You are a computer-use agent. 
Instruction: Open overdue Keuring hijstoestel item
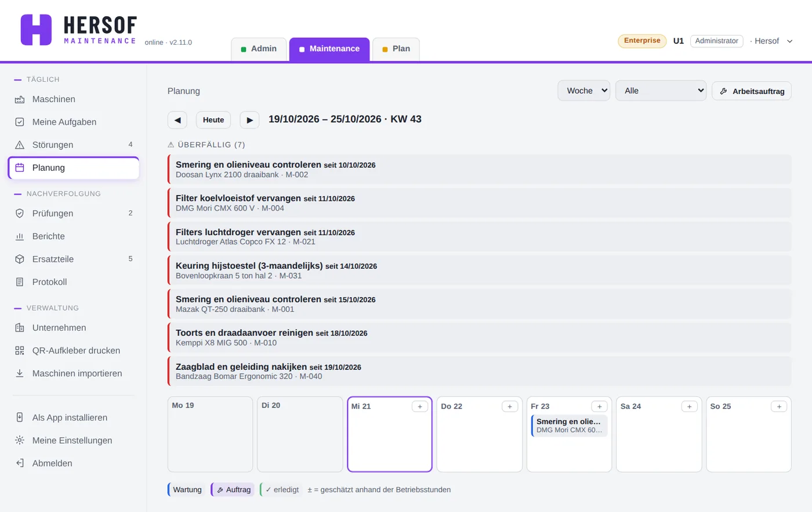click(479, 271)
